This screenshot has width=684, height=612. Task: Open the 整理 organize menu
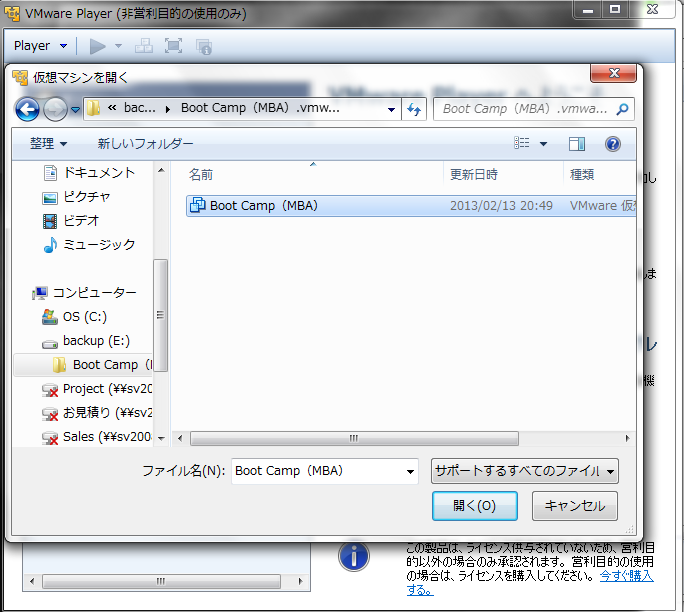(x=48, y=144)
